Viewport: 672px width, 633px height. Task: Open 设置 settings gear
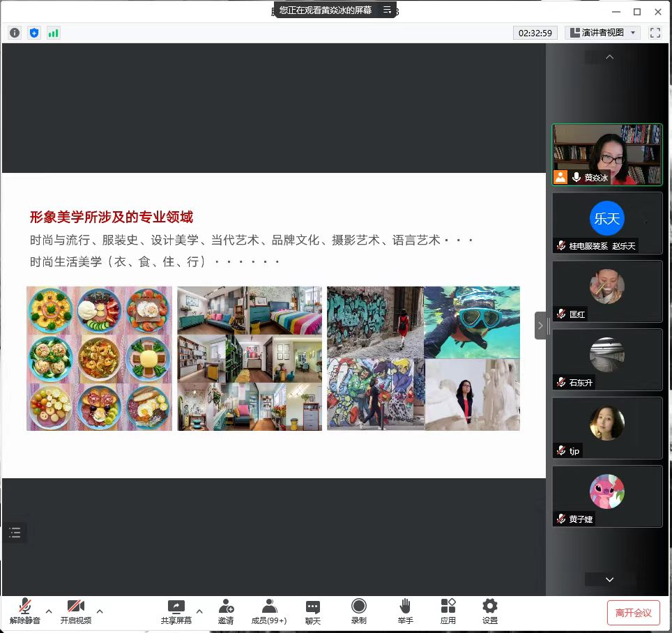tap(490, 611)
